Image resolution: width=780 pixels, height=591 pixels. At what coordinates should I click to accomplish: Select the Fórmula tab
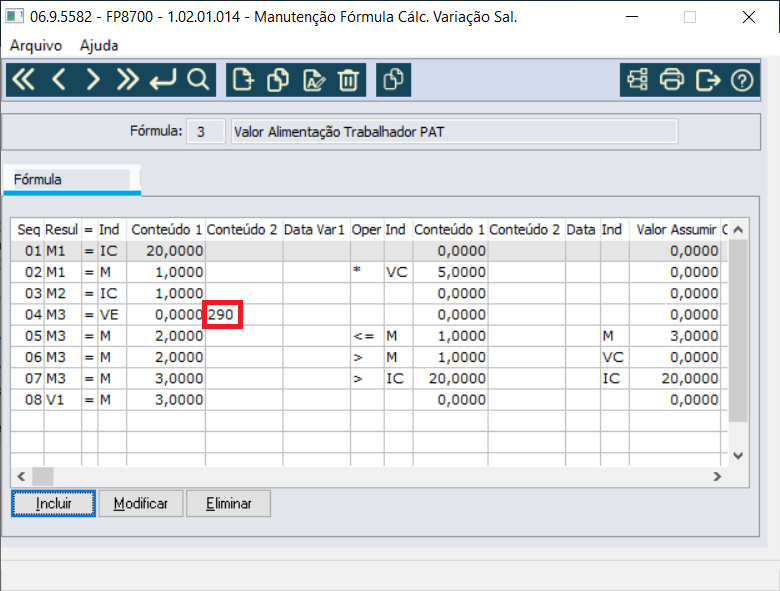(x=72, y=180)
